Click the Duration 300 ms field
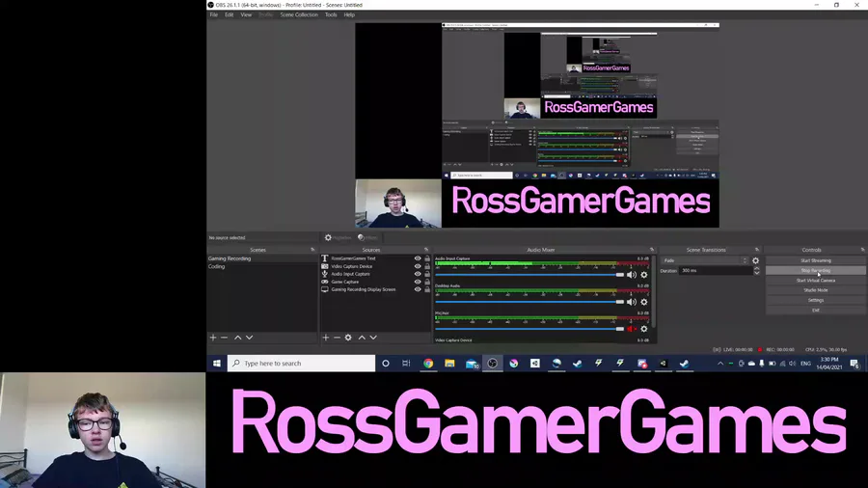Image resolution: width=868 pixels, height=488 pixels. click(715, 271)
